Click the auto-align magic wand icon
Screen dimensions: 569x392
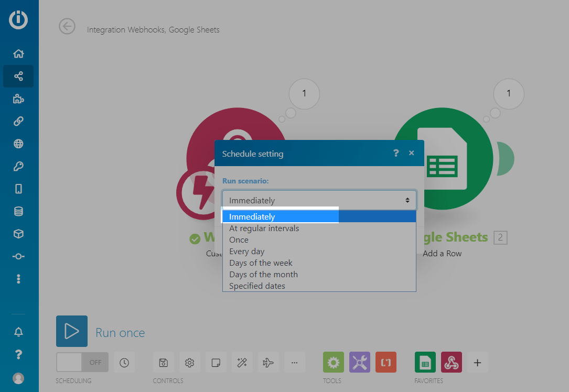coord(242,362)
